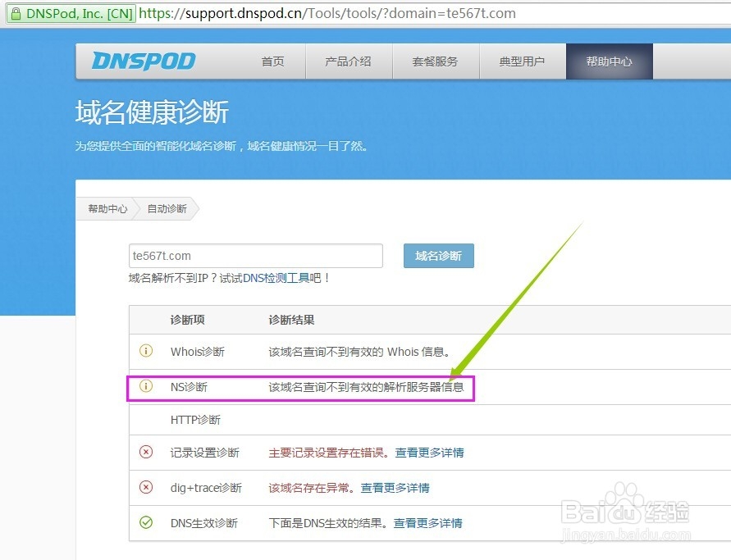
Task: Click the DNS生效诊断 green check icon
Action: [146, 523]
